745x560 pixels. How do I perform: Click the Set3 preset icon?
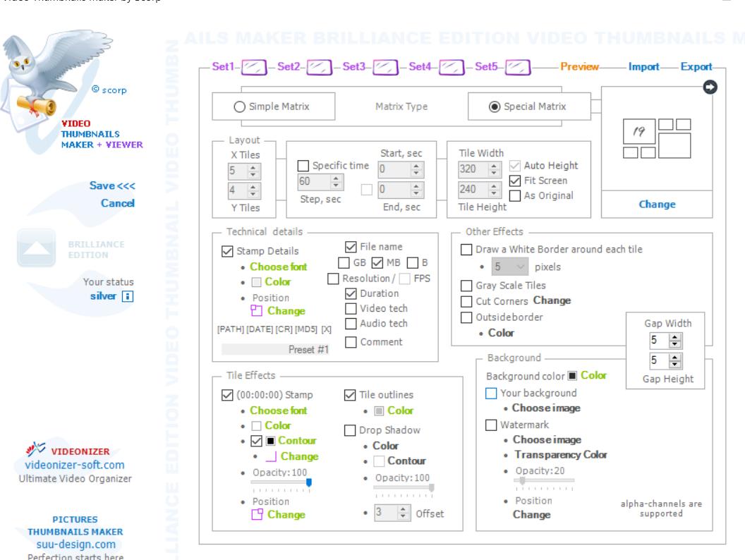pos(385,68)
